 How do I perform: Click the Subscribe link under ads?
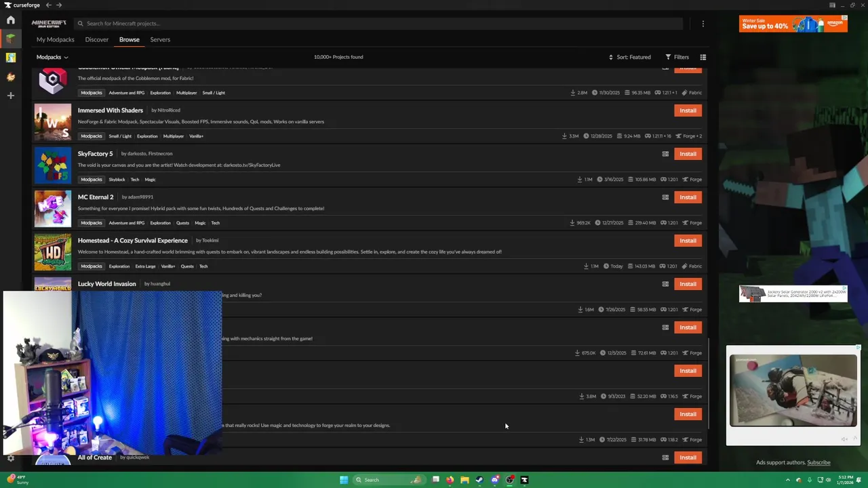pos(818,462)
